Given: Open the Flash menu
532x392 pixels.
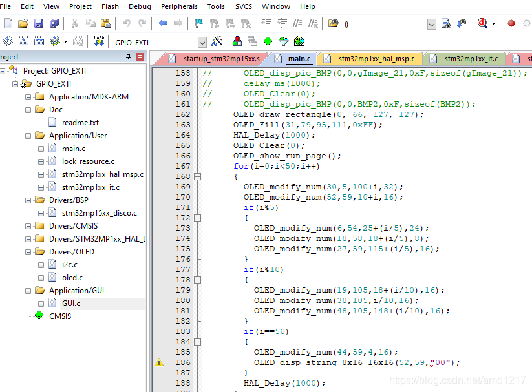Looking at the screenshot, I should [110, 6].
